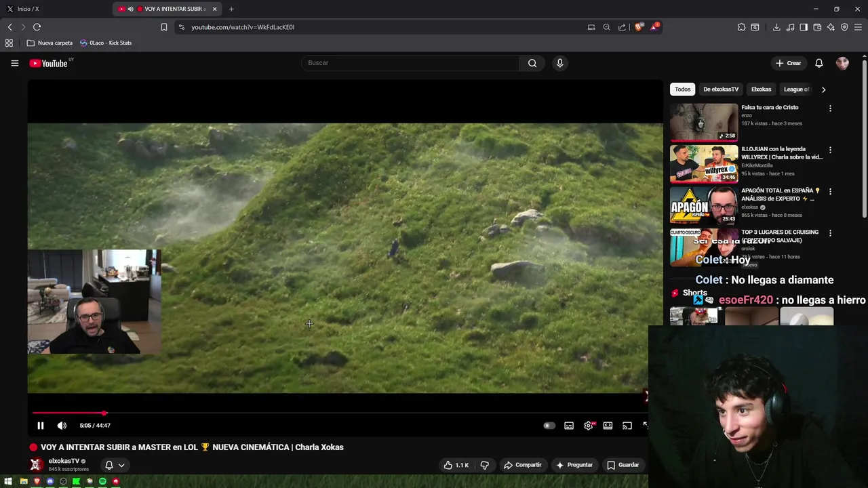Save the video with Guardar
Image resolution: width=868 pixels, height=488 pixels.
(623, 465)
